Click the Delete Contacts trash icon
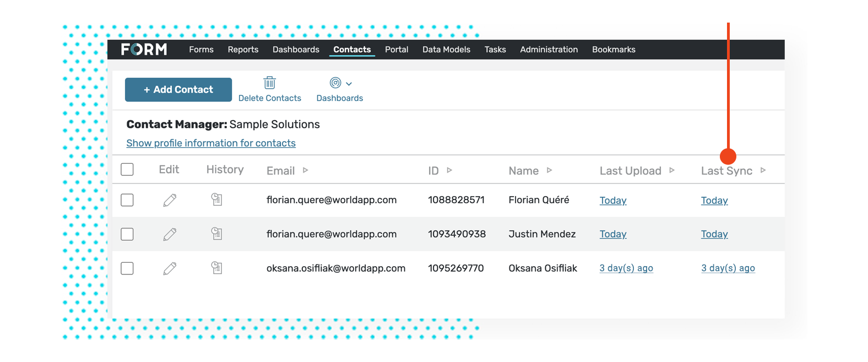This screenshot has width=868, height=362. click(269, 83)
